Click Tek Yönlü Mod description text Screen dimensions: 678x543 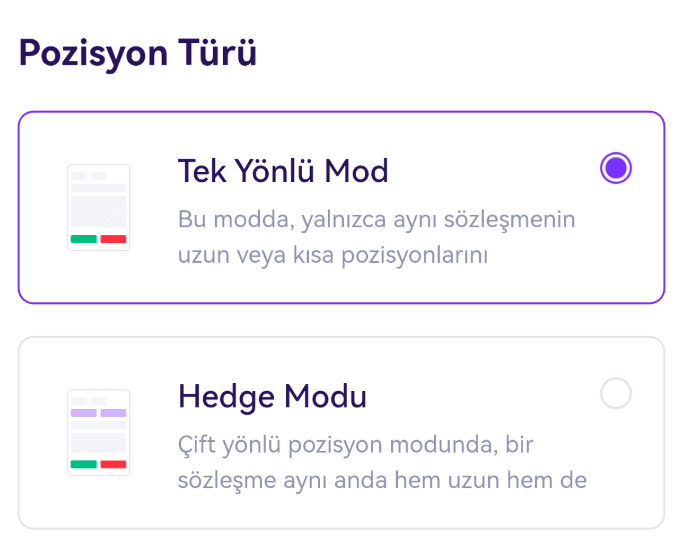376,237
